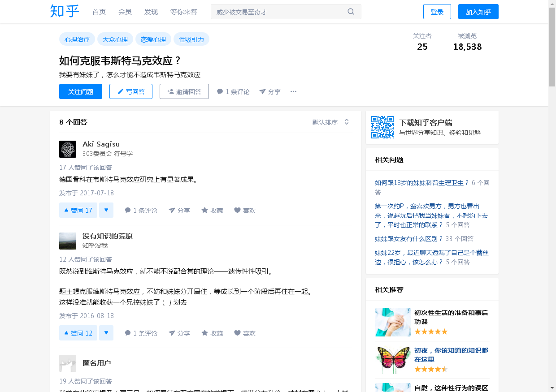Downvote Aki Sagisu's answer

[106, 210]
